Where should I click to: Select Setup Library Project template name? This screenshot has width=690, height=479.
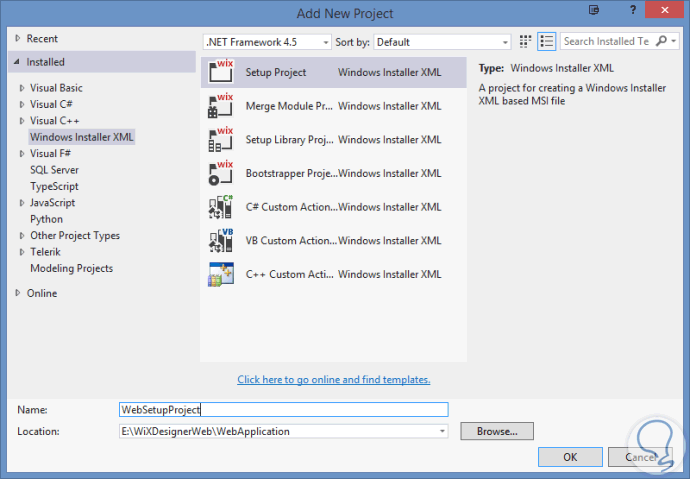pyautogui.click(x=289, y=140)
